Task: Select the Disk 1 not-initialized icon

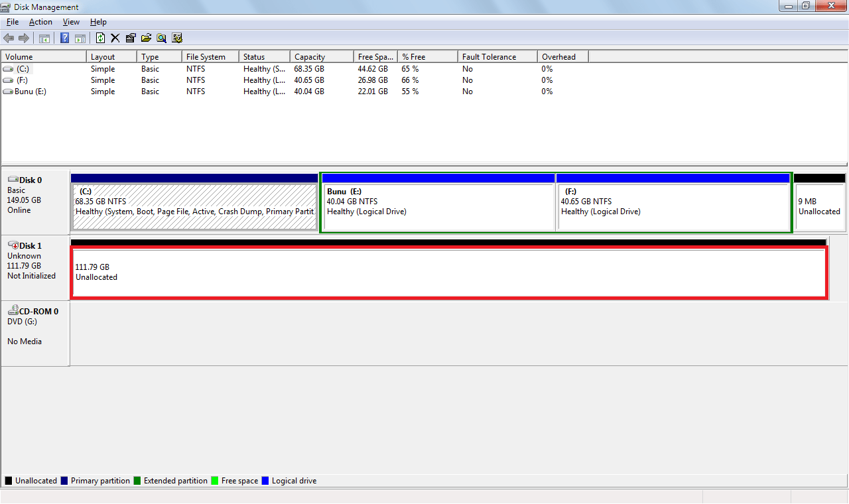Action: (13, 245)
